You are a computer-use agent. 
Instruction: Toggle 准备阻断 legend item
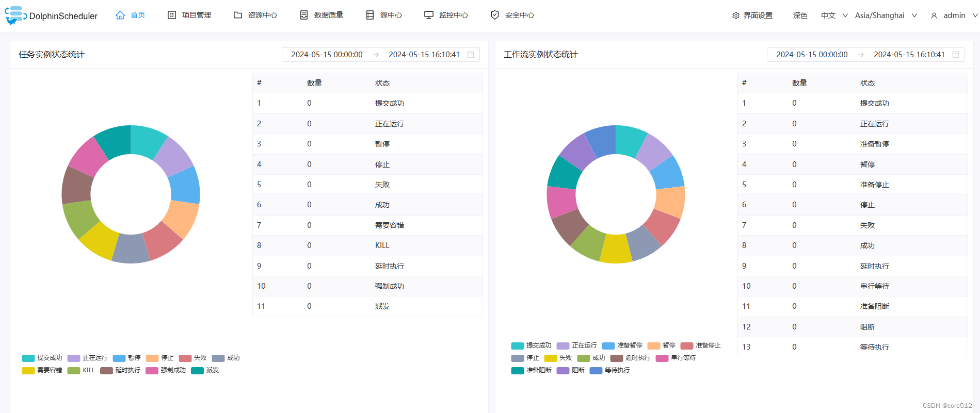(532, 370)
